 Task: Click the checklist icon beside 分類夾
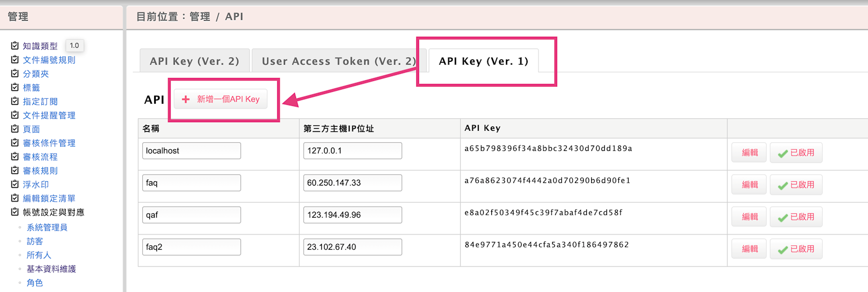pos(15,73)
